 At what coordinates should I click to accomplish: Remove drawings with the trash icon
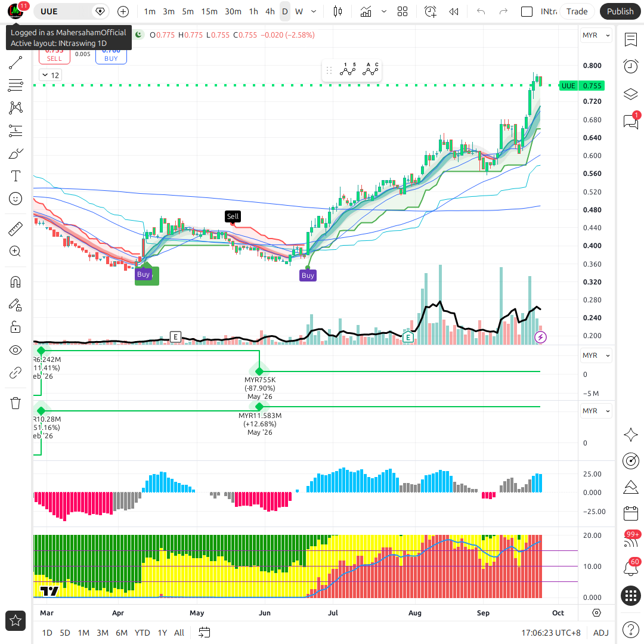[x=16, y=403]
